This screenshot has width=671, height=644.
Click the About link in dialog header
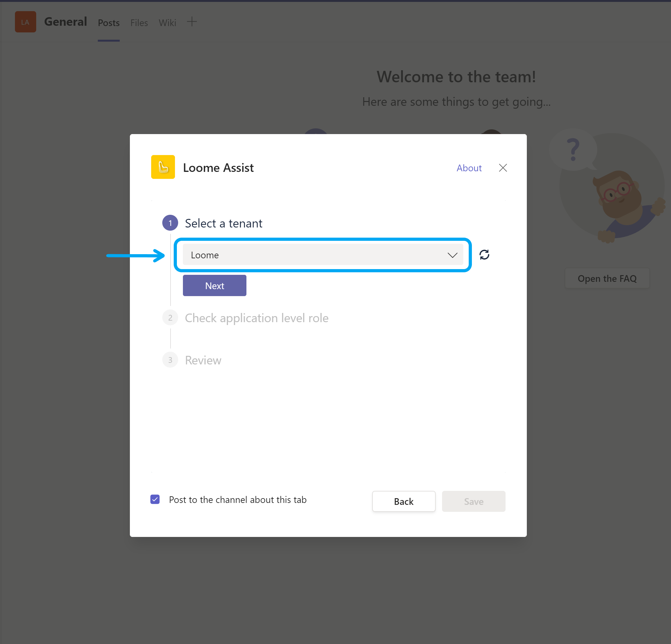tap(470, 168)
